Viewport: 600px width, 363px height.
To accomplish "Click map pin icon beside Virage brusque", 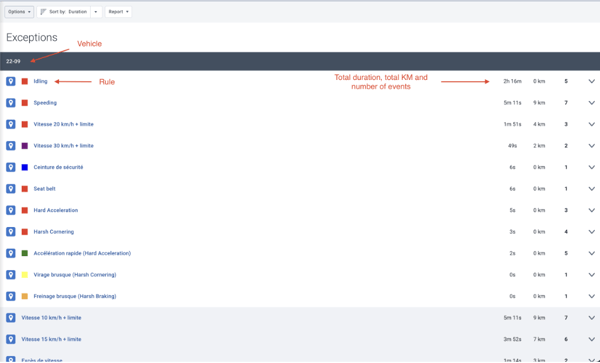I will click(11, 275).
